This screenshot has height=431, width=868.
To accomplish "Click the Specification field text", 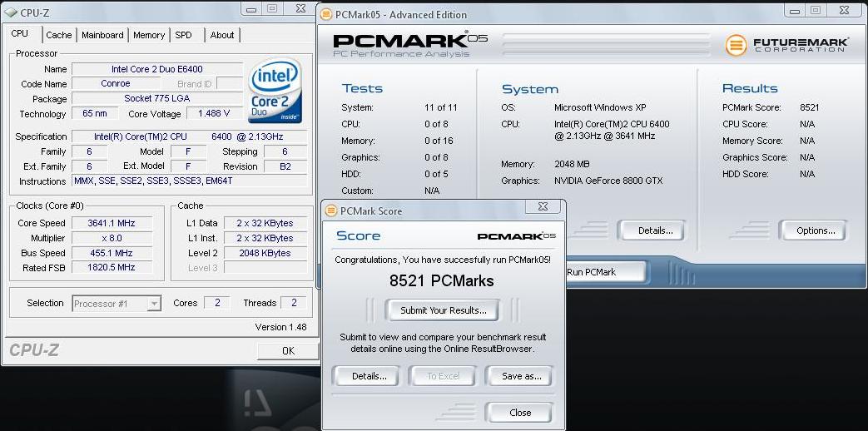I will (x=189, y=136).
